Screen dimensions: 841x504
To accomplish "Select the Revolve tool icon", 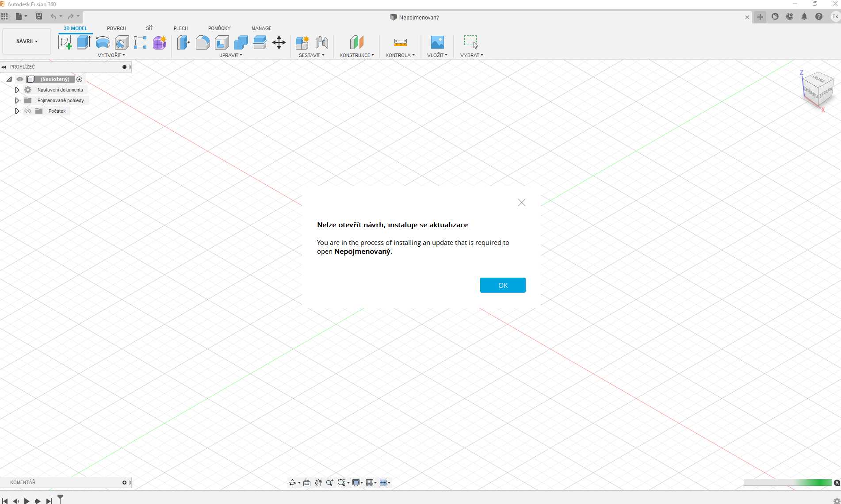I will 103,42.
